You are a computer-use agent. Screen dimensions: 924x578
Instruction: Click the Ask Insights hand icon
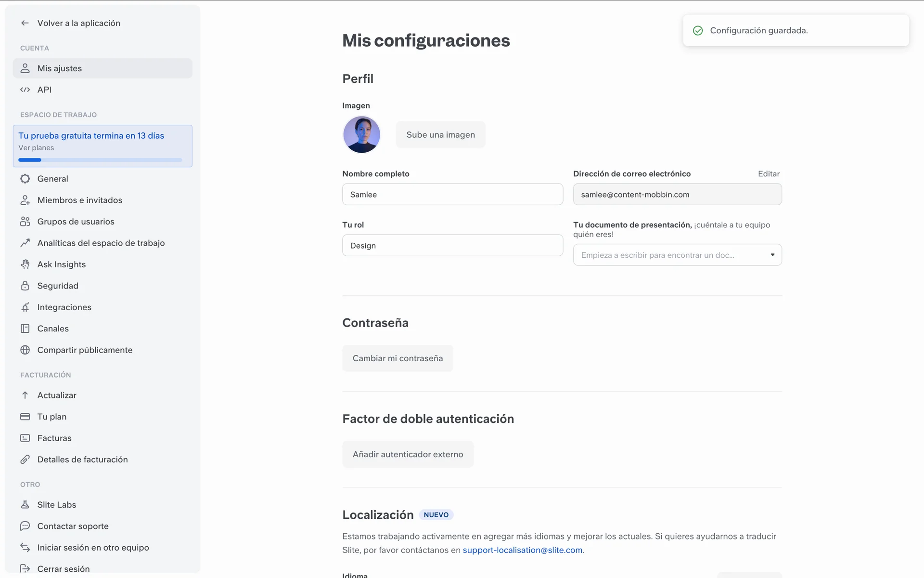[25, 264]
